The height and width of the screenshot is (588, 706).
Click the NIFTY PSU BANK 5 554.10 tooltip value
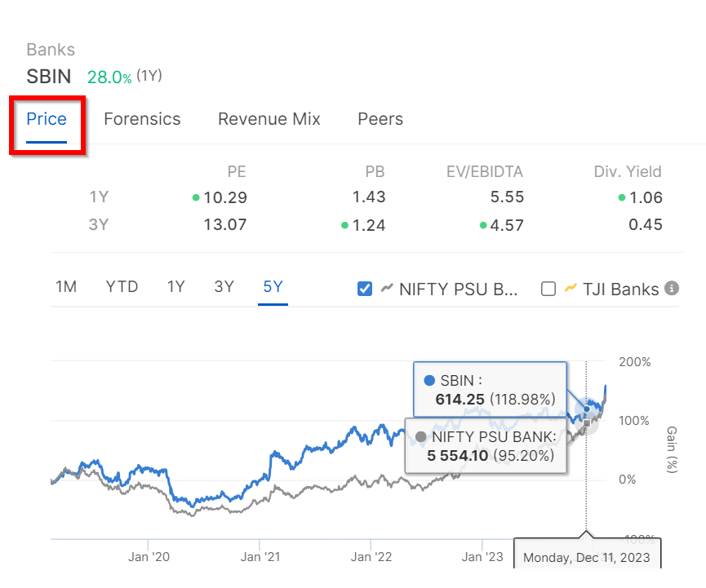457,456
